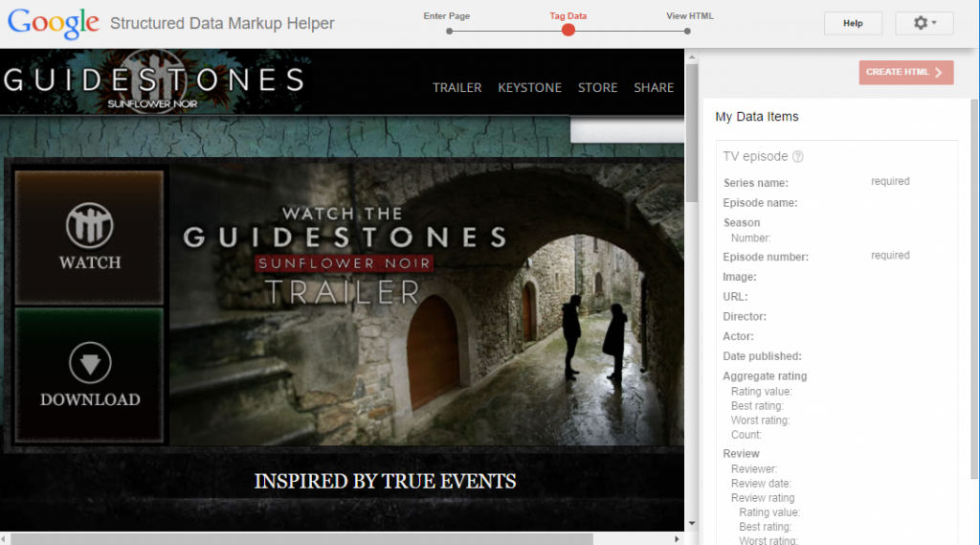Click the 'Season' label
Image resolution: width=980 pixels, height=545 pixels.
[742, 223]
